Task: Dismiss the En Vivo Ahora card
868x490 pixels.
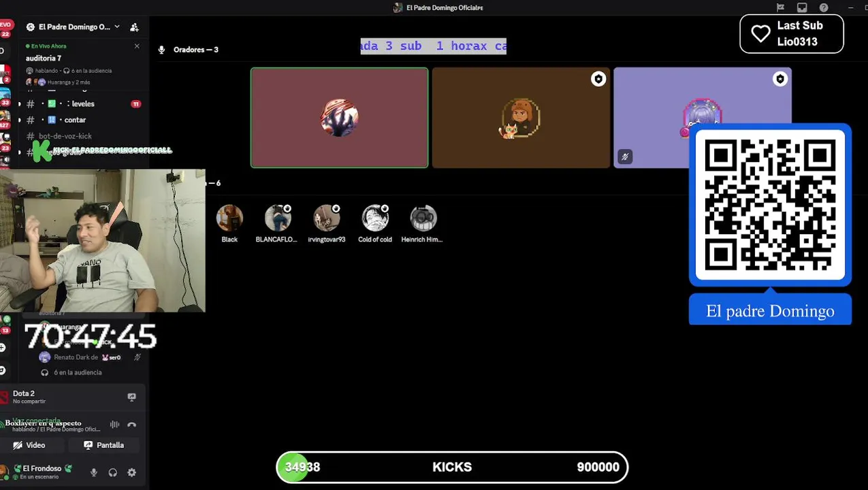Action: (x=137, y=46)
